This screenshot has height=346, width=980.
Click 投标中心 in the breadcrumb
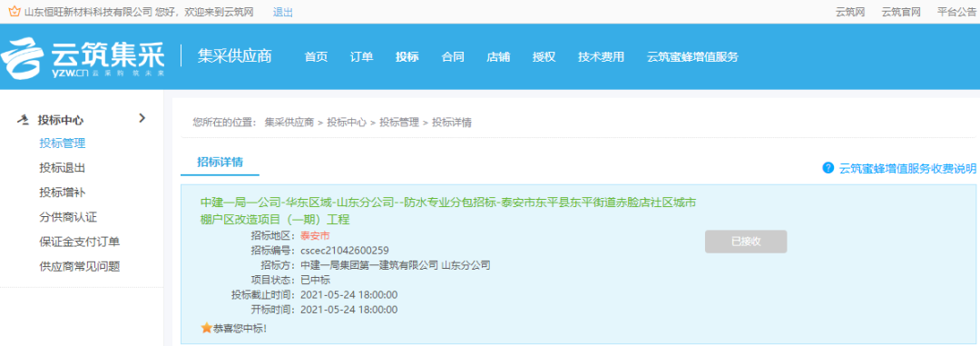tap(347, 123)
